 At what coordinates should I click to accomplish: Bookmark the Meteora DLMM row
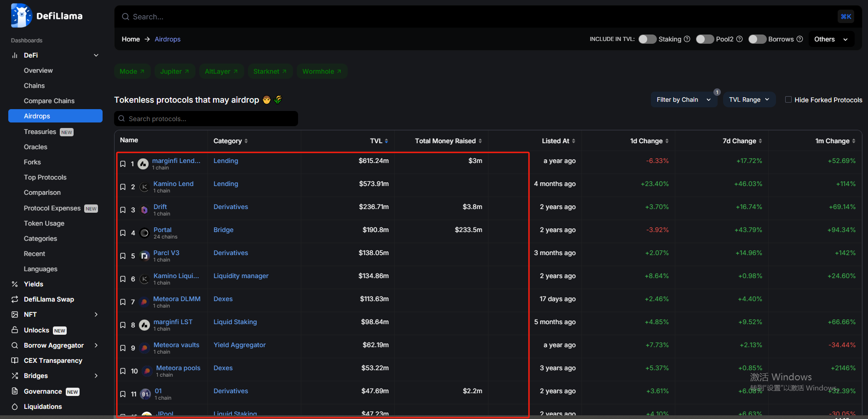(x=123, y=302)
